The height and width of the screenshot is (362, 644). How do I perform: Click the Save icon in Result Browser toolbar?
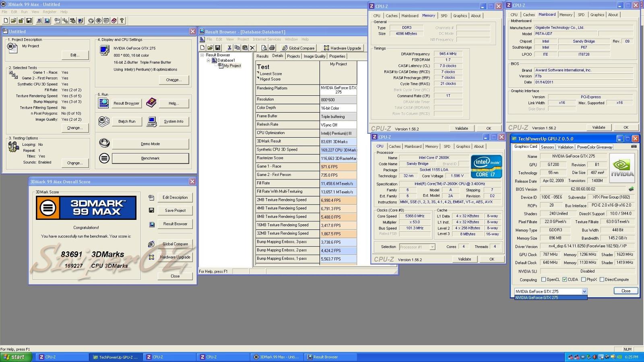point(218,48)
